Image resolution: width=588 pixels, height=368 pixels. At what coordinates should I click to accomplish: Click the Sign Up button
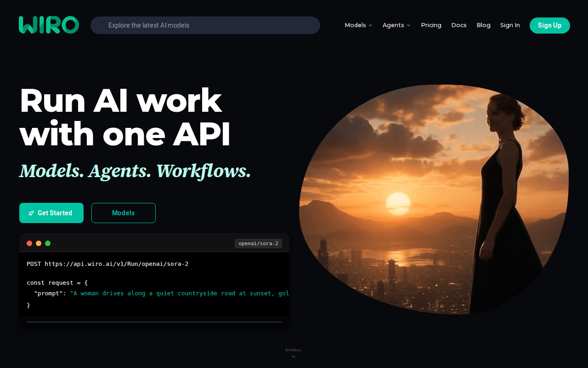click(550, 25)
